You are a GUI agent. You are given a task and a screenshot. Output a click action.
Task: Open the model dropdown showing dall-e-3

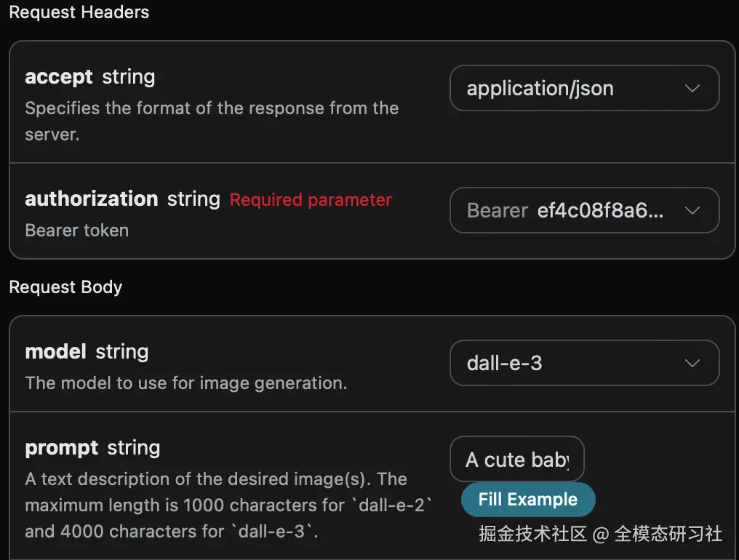(x=583, y=363)
